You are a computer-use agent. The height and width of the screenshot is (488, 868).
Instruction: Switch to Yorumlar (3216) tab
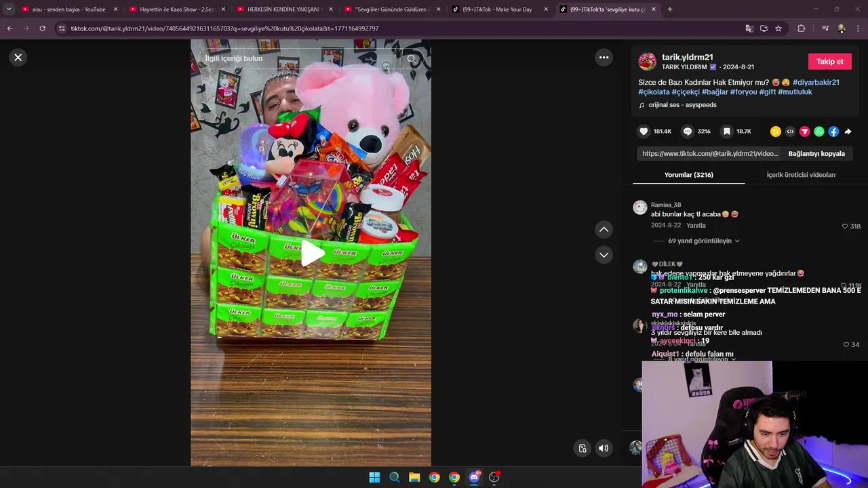point(688,175)
